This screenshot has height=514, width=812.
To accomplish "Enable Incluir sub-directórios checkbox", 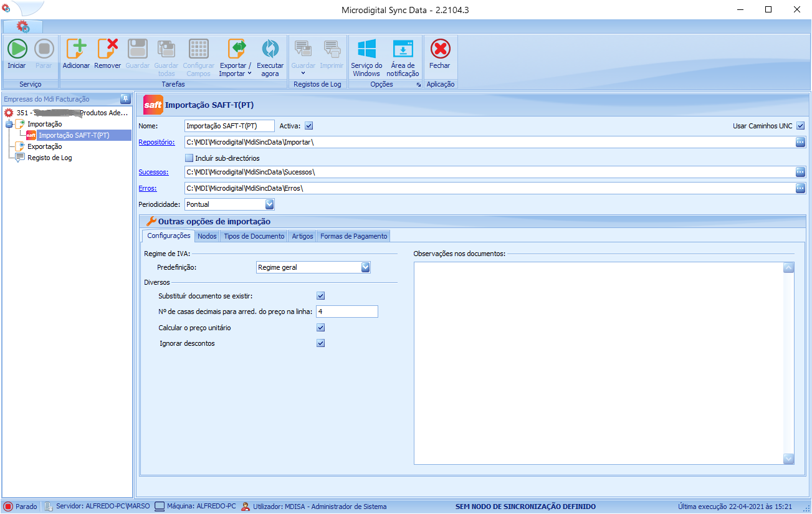I will pos(189,158).
